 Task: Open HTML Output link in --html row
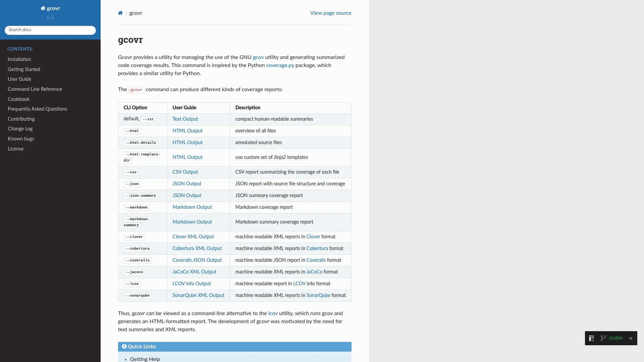(x=187, y=131)
